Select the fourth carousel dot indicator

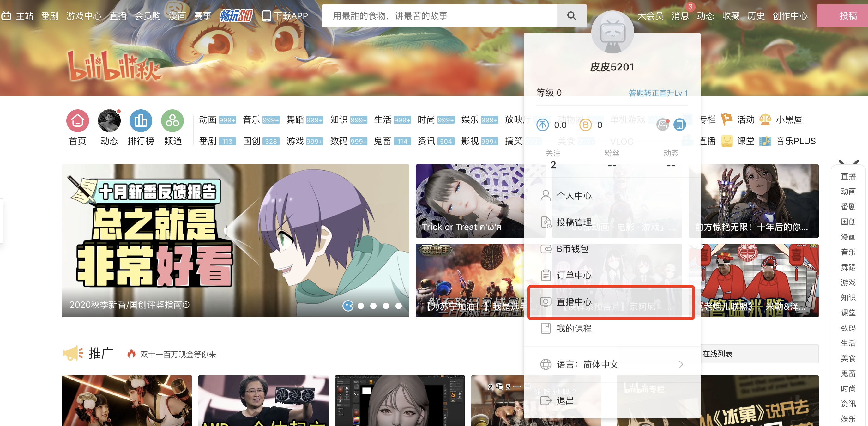[x=386, y=306]
